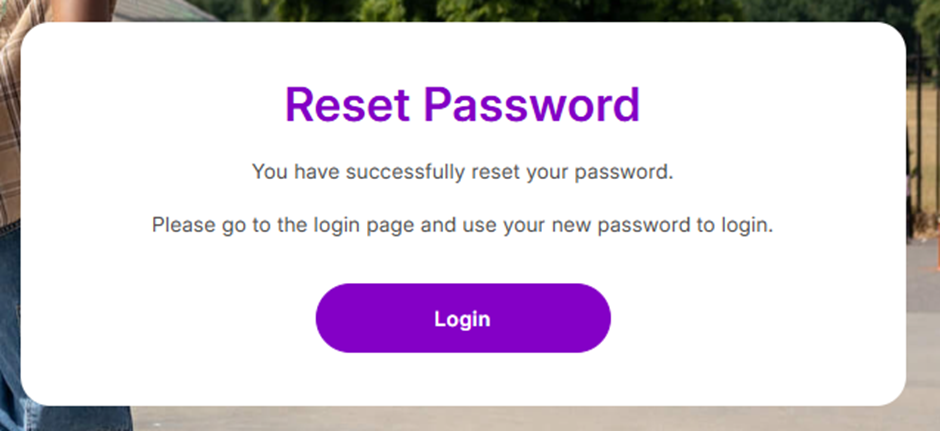The height and width of the screenshot is (431, 940).
Task: Click the word "Password" in the purple heading
Action: point(530,104)
